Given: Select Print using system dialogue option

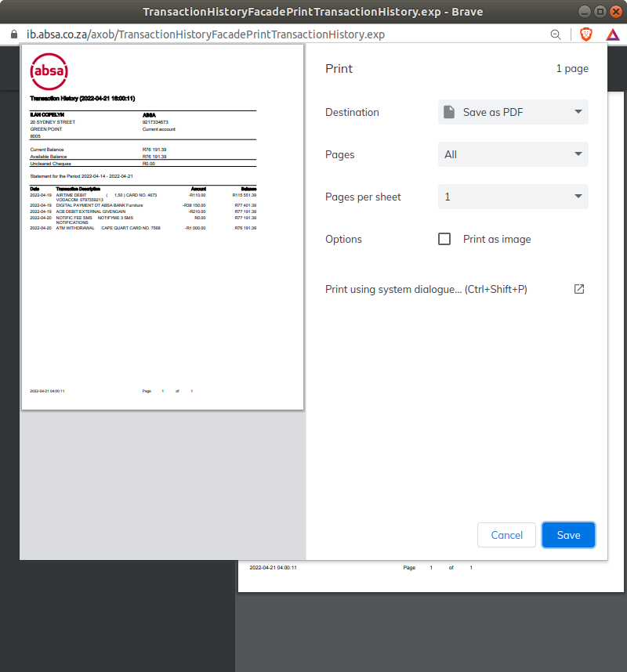Looking at the screenshot, I should 426,289.
